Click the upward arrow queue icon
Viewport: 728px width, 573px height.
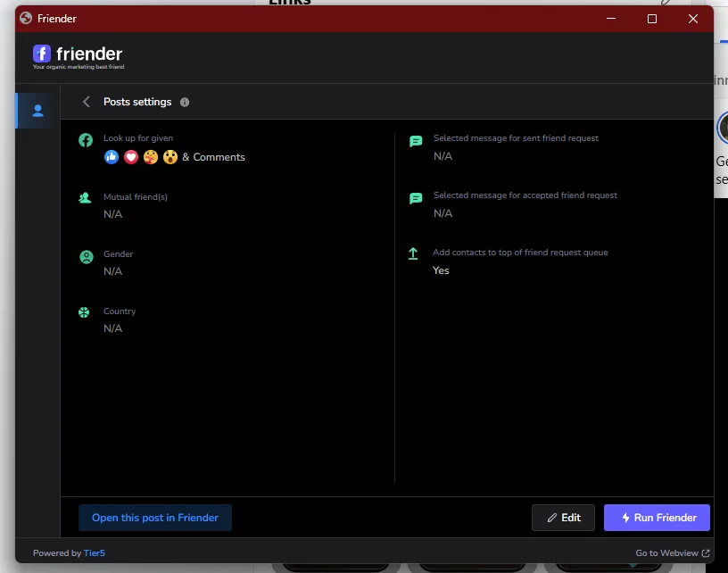point(413,253)
